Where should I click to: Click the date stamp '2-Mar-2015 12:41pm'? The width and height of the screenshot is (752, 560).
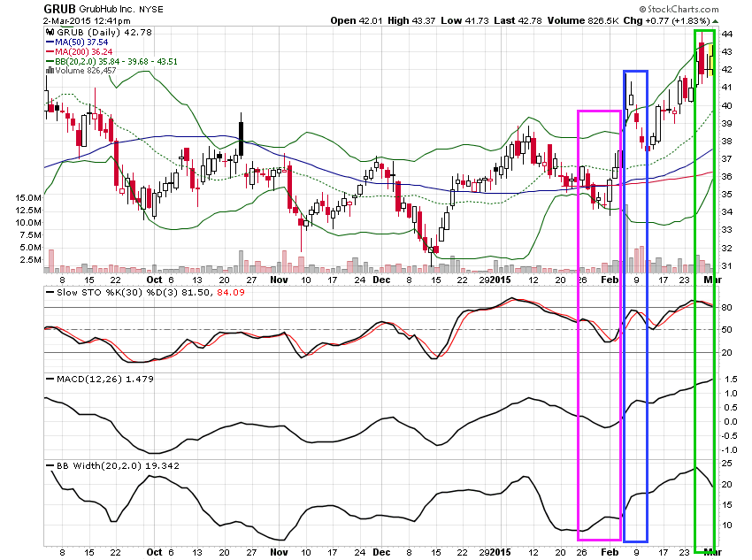coord(87,21)
